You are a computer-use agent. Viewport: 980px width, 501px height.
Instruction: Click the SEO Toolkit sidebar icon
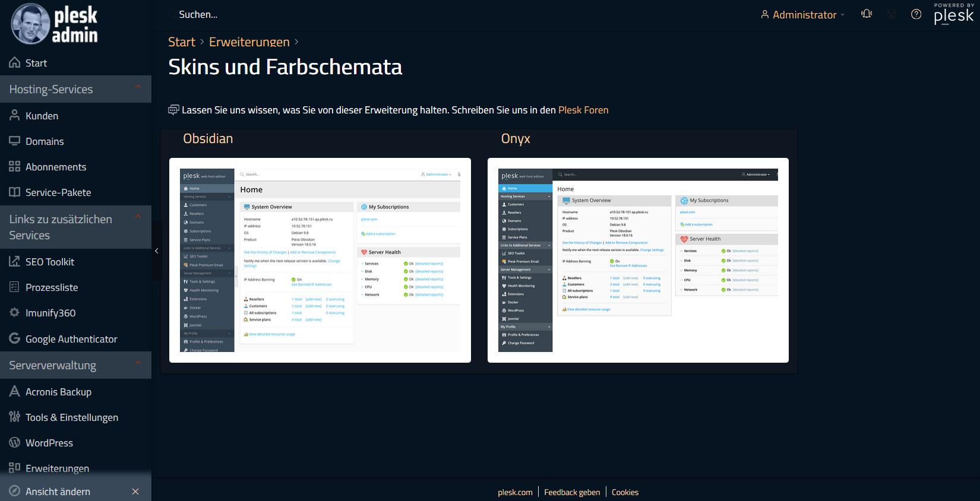[x=15, y=261]
